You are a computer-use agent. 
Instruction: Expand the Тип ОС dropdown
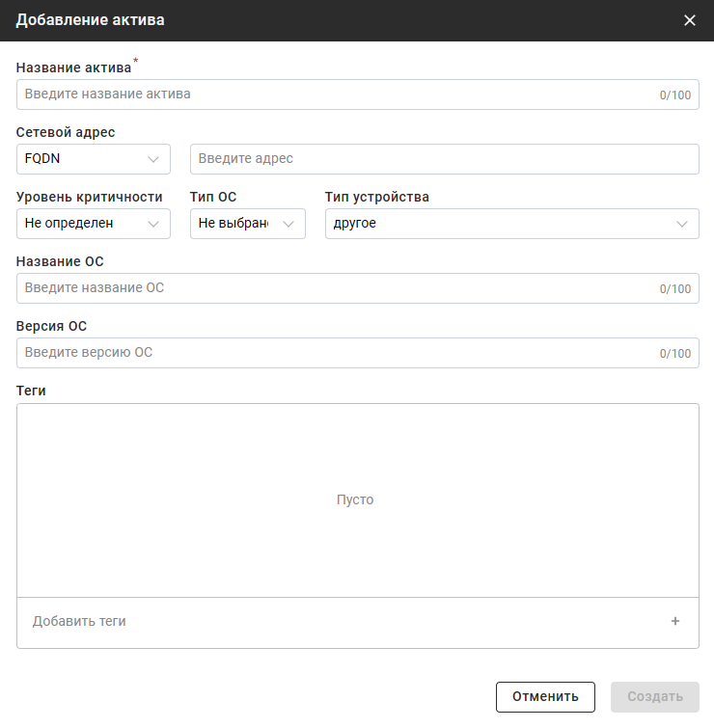click(x=247, y=224)
